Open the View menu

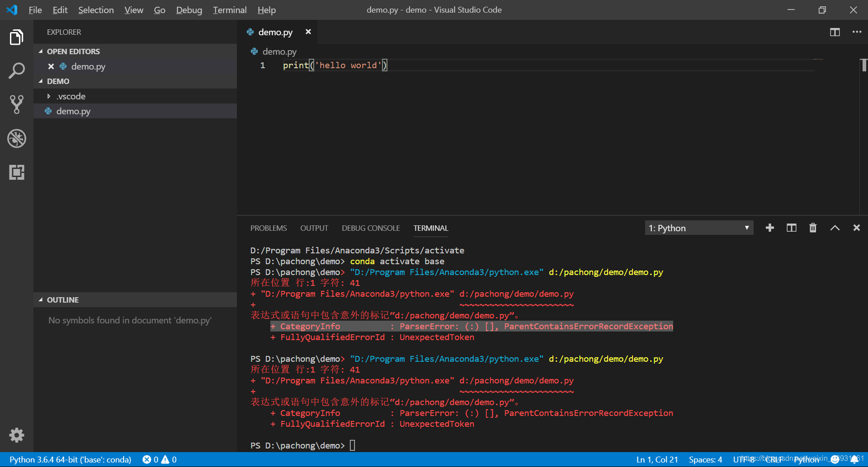[x=134, y=10]
